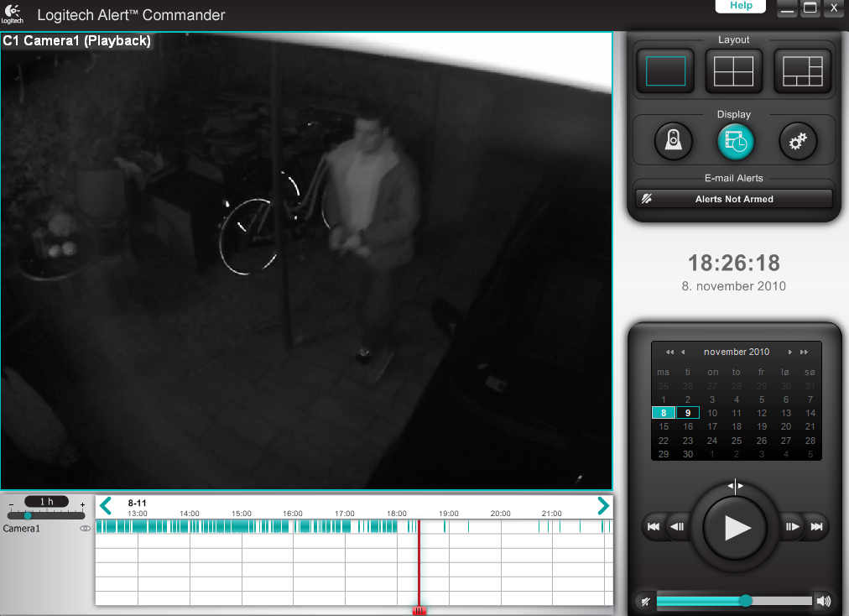
Task: Click the 8. november 2010 date text
Action: click(734, 286)
